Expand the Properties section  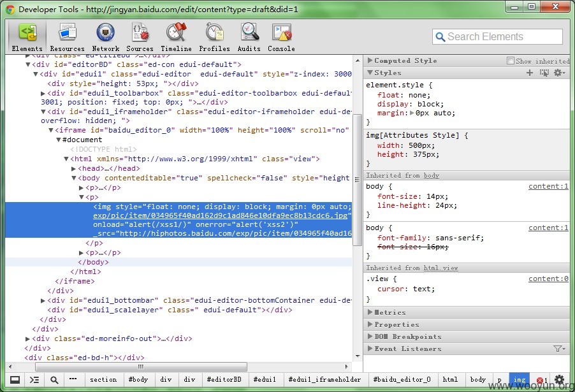click(x=370, y=324)
